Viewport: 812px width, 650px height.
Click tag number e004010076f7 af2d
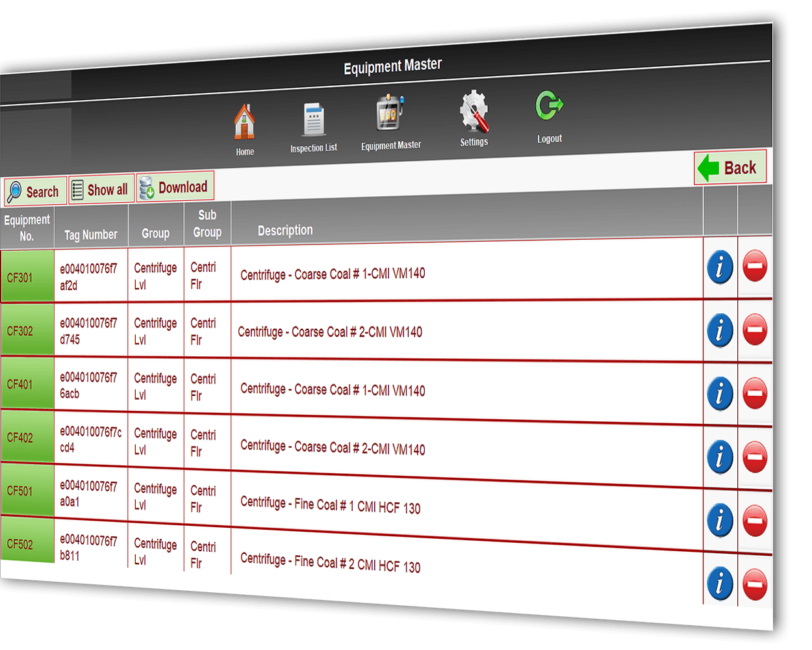[x=89, y=277]
